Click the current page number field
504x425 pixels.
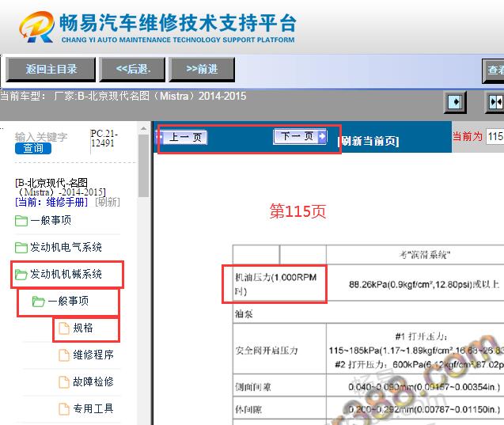tap(495, 136)
